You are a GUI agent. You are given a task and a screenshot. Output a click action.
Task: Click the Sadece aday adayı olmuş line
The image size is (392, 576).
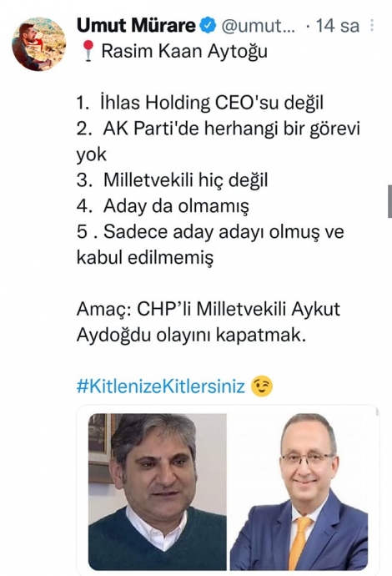pos(210,232)
